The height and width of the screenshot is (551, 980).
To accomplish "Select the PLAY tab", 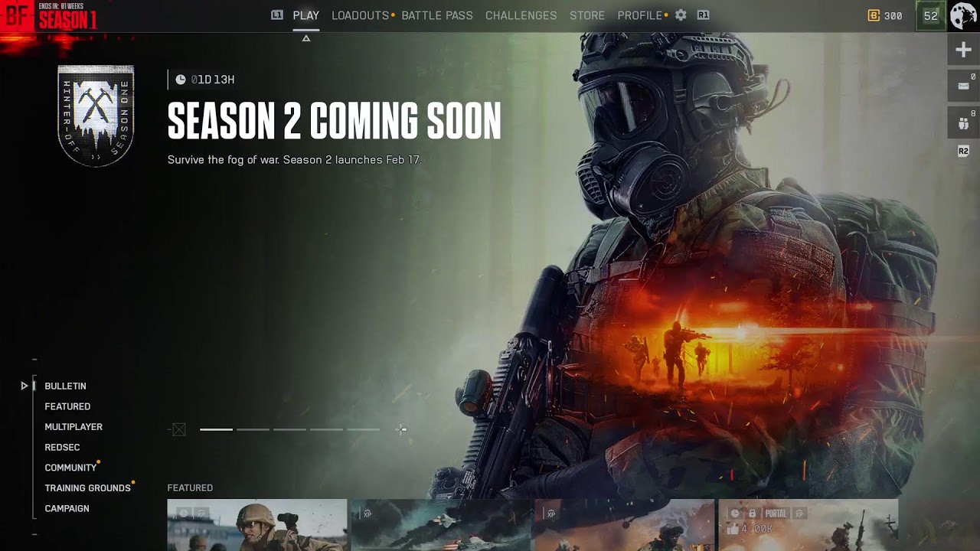I will (305, 15).
